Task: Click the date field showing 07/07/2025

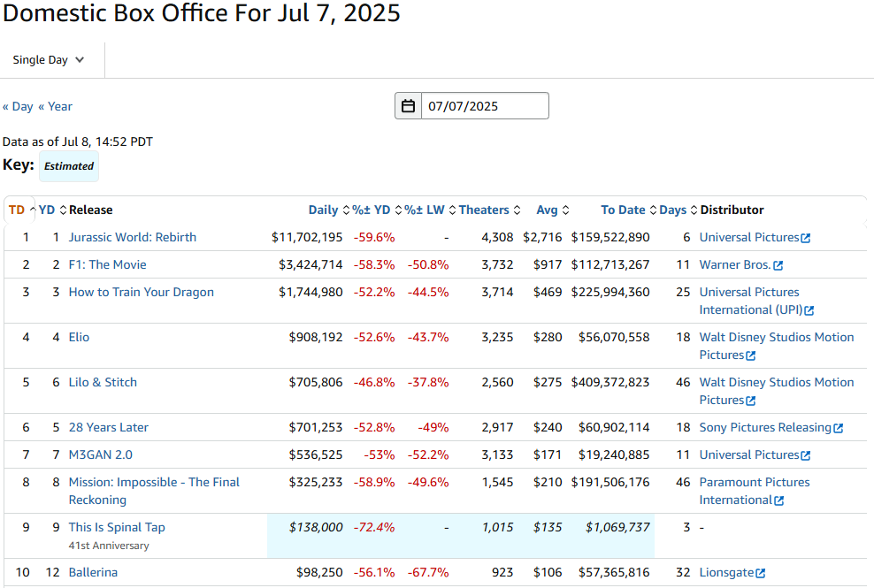Action: pyautogui.click(x=485, y=106)
